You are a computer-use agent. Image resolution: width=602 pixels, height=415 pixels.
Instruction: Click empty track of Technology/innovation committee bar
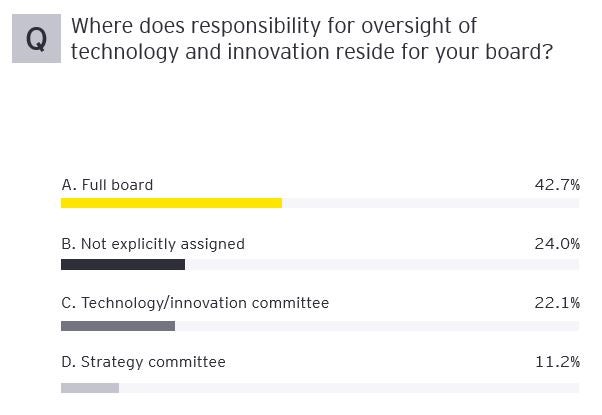(x=378, y=325)
